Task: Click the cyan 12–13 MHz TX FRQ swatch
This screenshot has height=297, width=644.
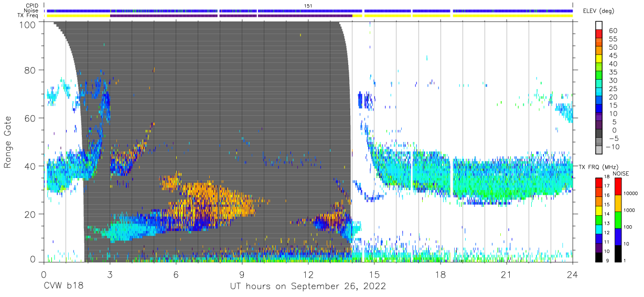Action: pos(599,228)
